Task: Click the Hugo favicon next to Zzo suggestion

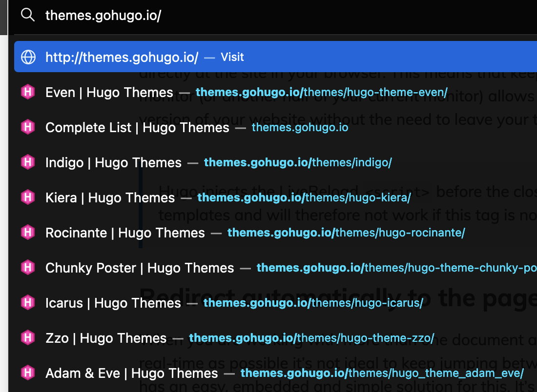Action: 28,338
